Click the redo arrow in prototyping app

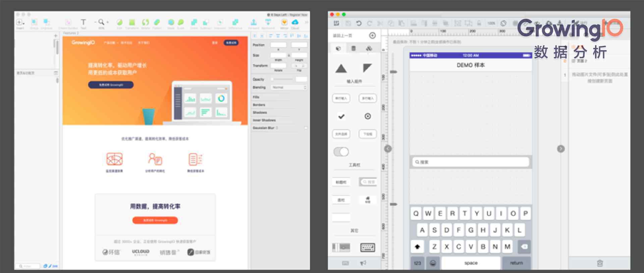point(369,23)
